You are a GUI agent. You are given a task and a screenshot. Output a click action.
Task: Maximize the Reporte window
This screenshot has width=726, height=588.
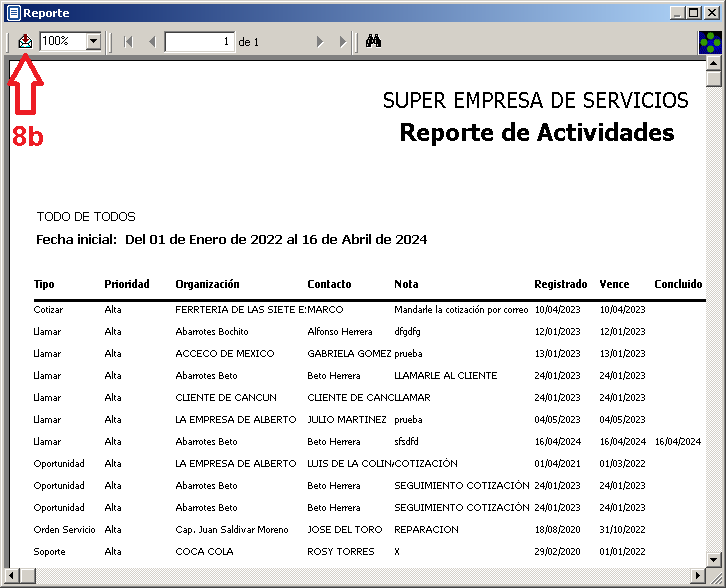(694, 13)
